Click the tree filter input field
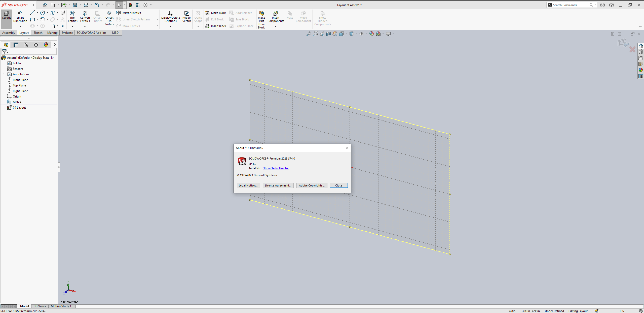The height and width of the screenshot is (313, 644). (x=32, y=52)
